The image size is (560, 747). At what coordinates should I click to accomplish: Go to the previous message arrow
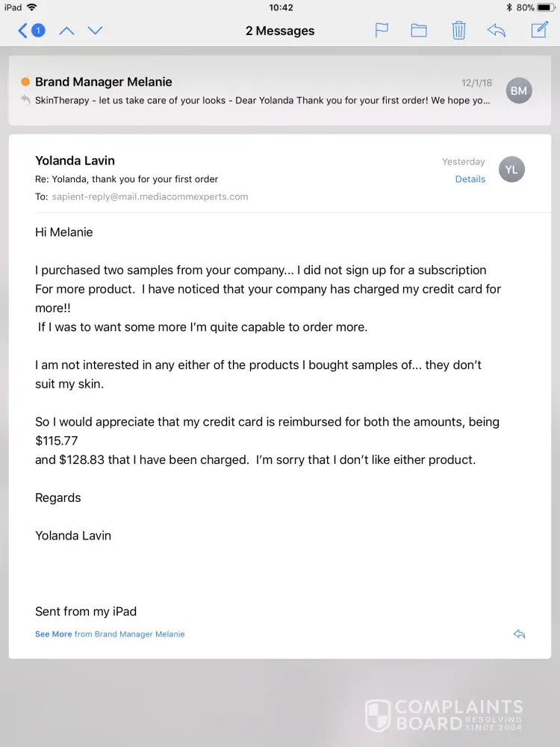point(66,31)
